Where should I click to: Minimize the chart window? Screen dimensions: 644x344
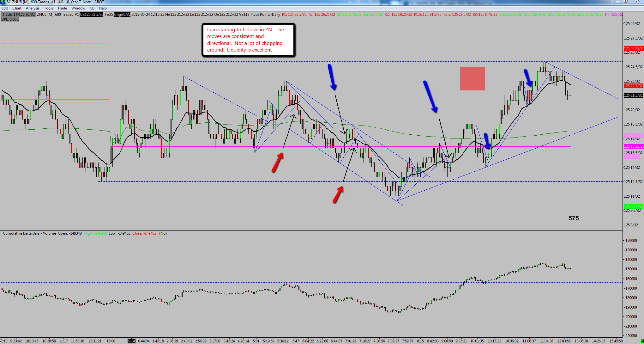click(617, 2)
